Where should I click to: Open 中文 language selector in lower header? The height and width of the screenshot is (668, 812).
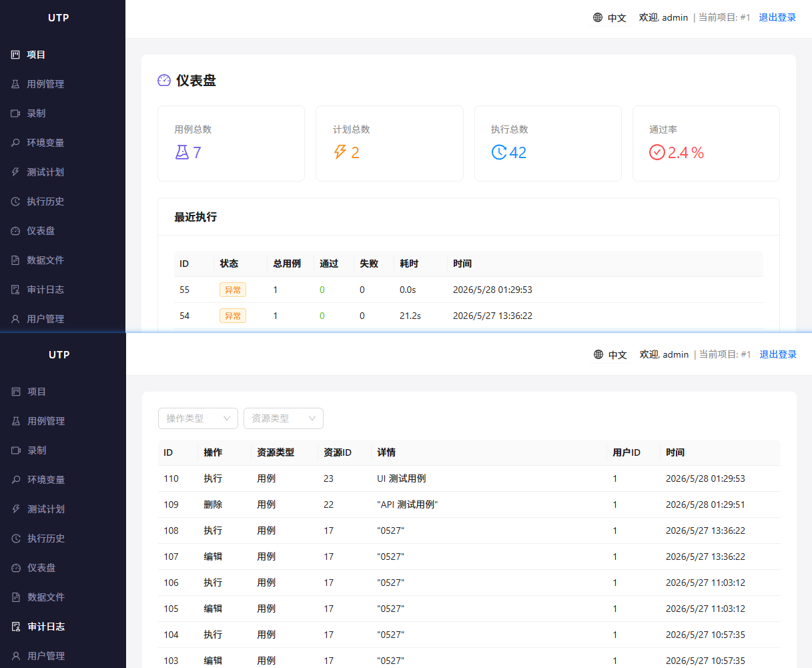click(611, 355)
